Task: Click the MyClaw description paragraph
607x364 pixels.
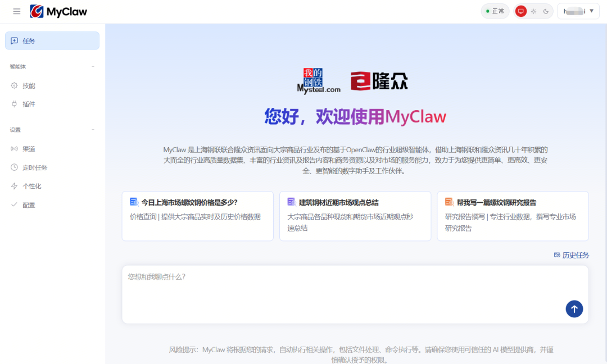Action: coord(355,160)
